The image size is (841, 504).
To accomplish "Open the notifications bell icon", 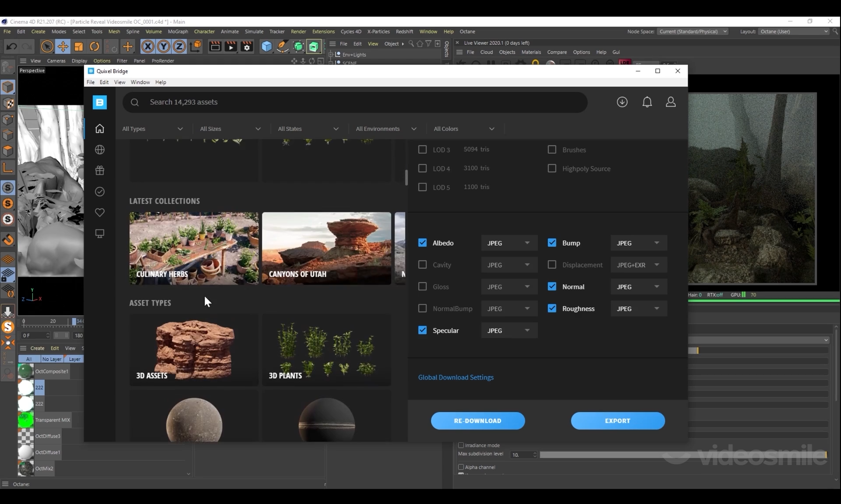I will point(647,102).
